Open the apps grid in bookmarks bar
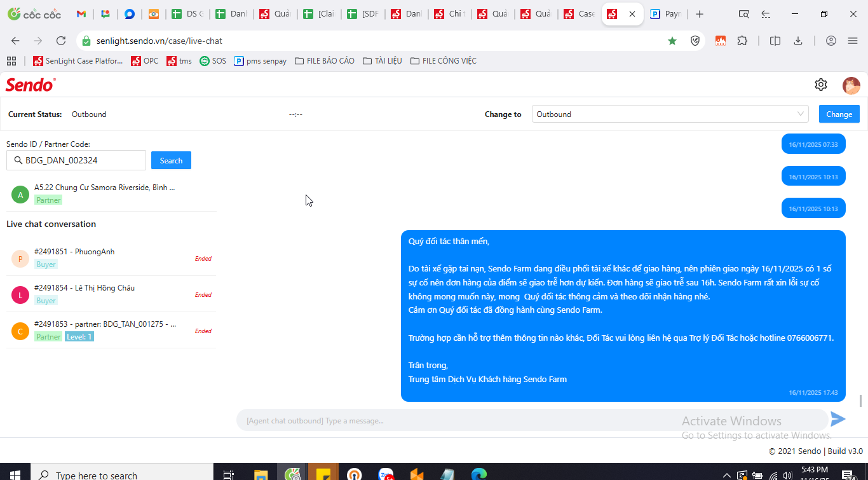 pos(11,61)
